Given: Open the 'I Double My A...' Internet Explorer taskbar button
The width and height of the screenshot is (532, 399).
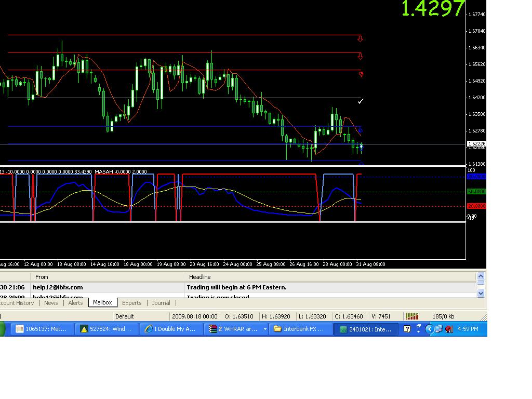Looking at the screenshot, I should [x=171, y=329].
